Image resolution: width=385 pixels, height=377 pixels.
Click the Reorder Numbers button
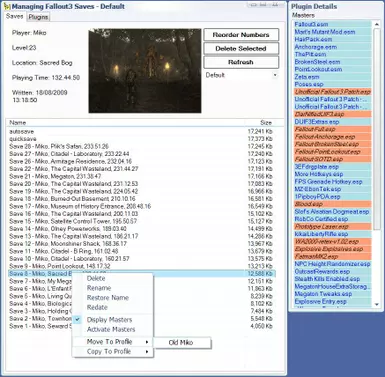tap(241, 35)
